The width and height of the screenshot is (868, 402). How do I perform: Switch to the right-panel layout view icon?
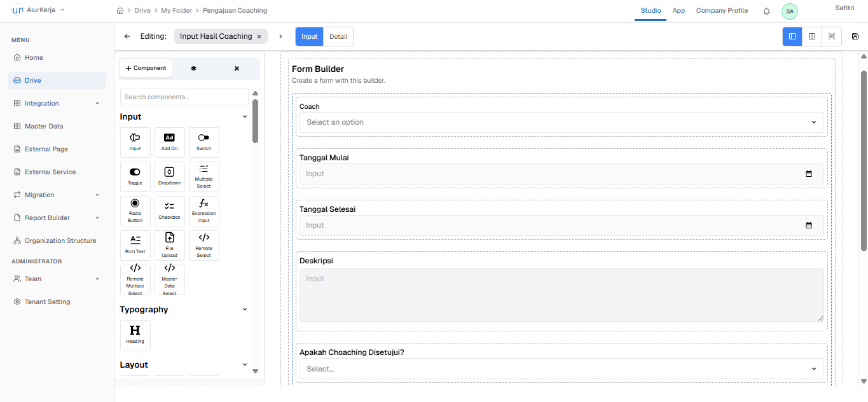pos(812,36)
